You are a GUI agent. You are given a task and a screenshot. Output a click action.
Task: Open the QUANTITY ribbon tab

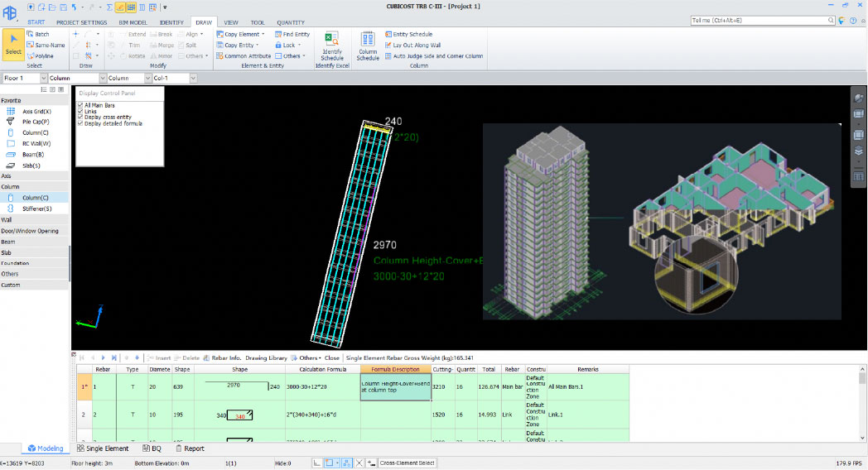[x=290, y=22]
